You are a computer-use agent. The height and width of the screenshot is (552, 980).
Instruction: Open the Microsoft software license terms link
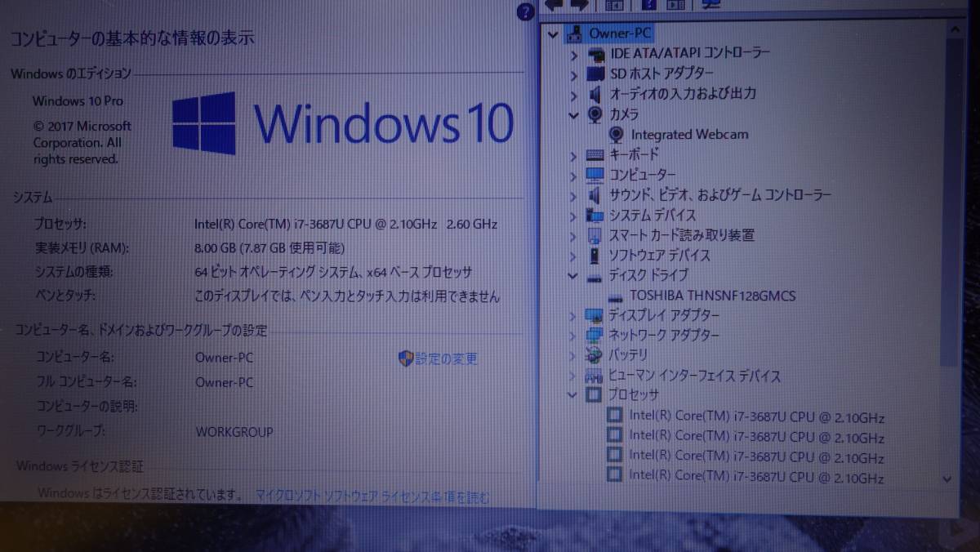(x=372, y=496)
